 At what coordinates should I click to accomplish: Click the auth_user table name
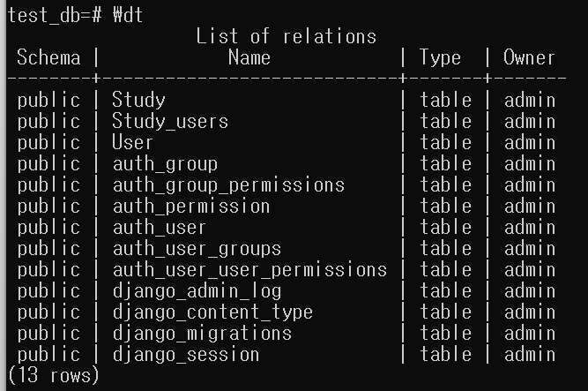159,228
